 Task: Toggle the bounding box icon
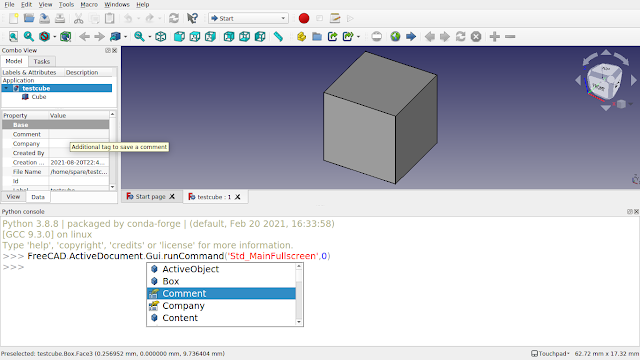tap(66, 37)
